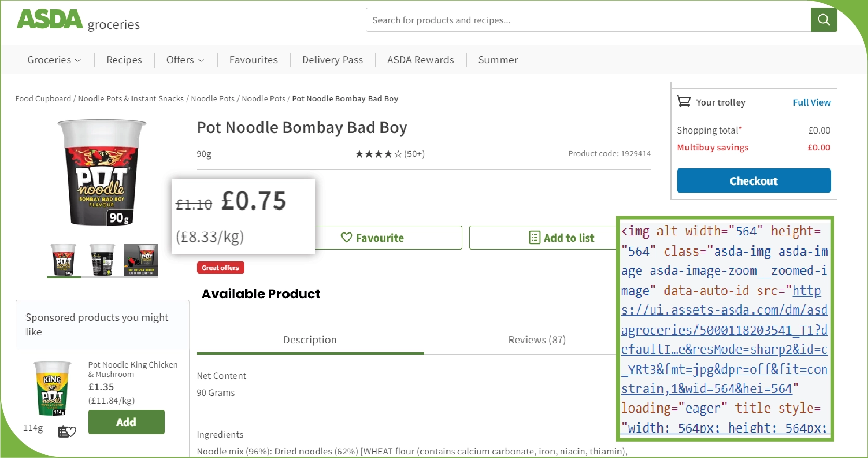Expand the Offers dropdown menu
Image resolution: width=868 pixels, height=458 pixels.
(185, 60)
